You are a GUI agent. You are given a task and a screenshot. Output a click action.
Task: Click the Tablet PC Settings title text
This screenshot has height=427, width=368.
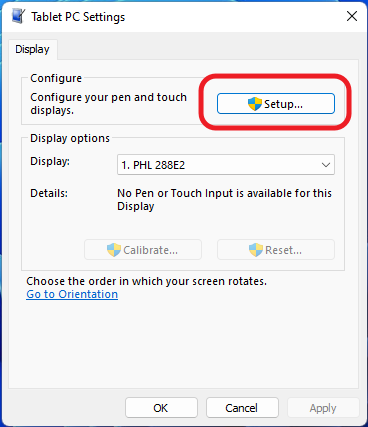(x=78, y=17)
